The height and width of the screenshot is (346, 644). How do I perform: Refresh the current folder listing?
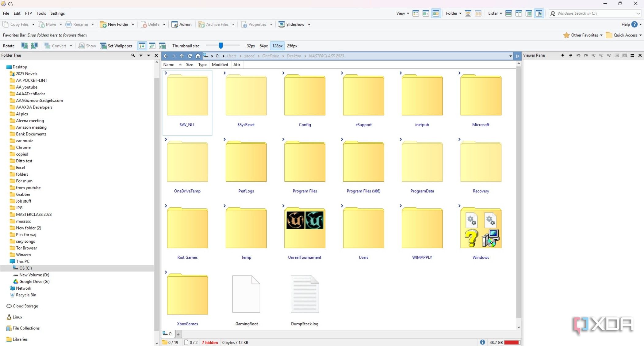190,56
